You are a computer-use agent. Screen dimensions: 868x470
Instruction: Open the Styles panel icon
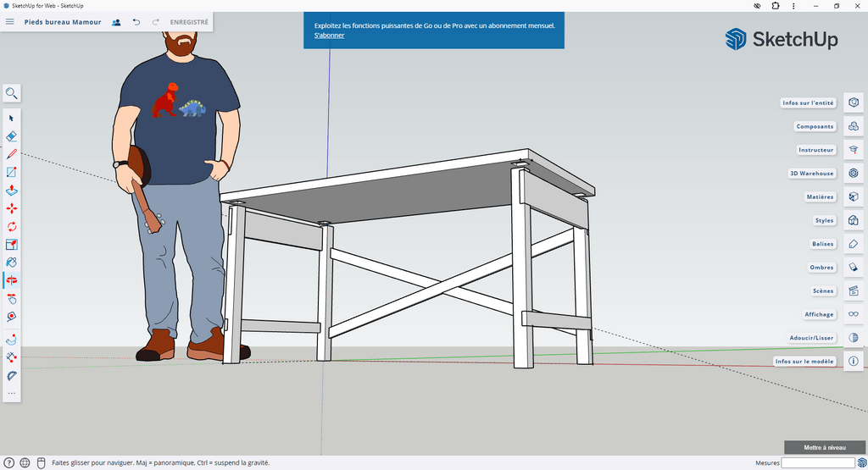click(x=854, y=220)
